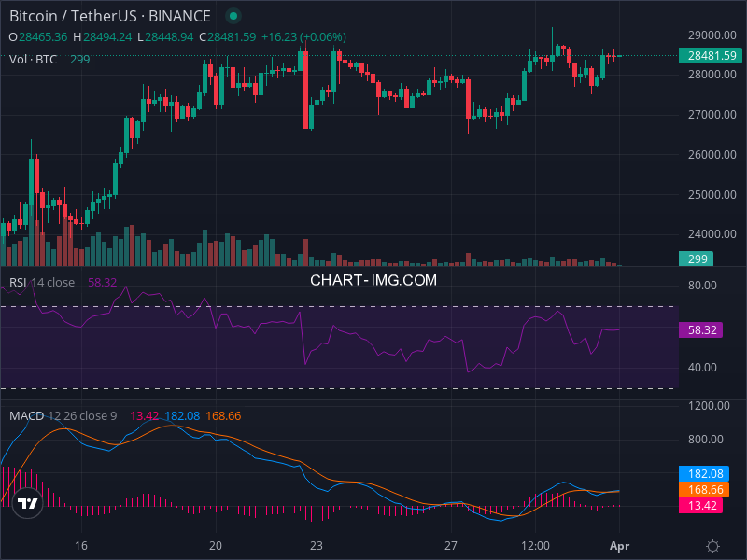Select the Bitcoin / TetherUS symbol title
747x560 pixels.
pyautogui.click(x=110, y=16)
